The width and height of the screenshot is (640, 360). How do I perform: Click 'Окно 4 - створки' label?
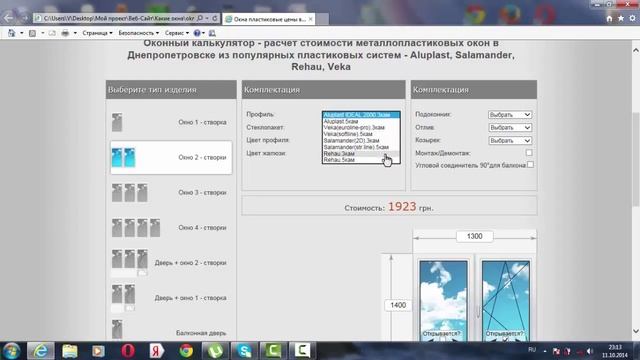click(202, 227)
